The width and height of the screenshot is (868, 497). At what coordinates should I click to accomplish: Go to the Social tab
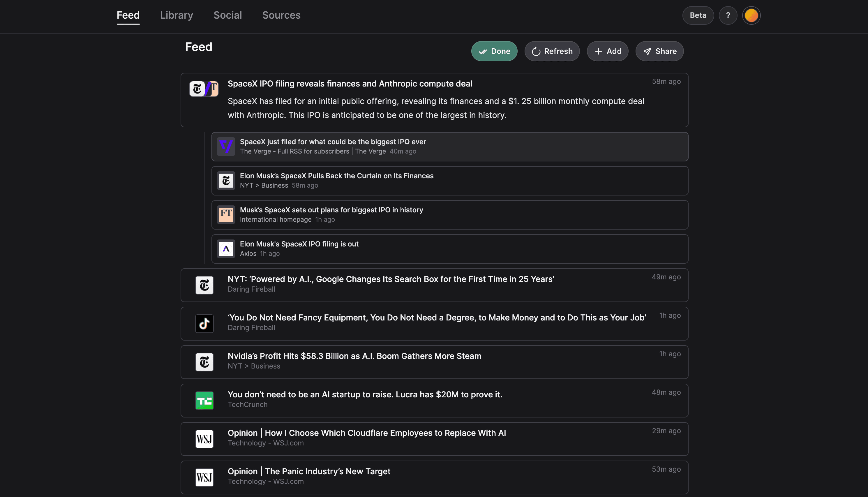(x=227, y=15)
